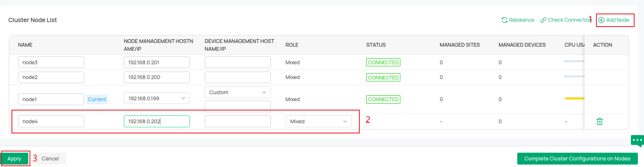The width and height of the screenshot is (644, 167).
Task: Click the Add Node link text
Action: (618, 20)
